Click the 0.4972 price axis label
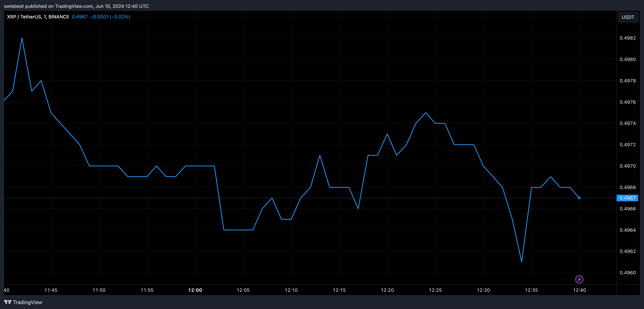This screenshot has width=644, height=309. tap(628, 145)
